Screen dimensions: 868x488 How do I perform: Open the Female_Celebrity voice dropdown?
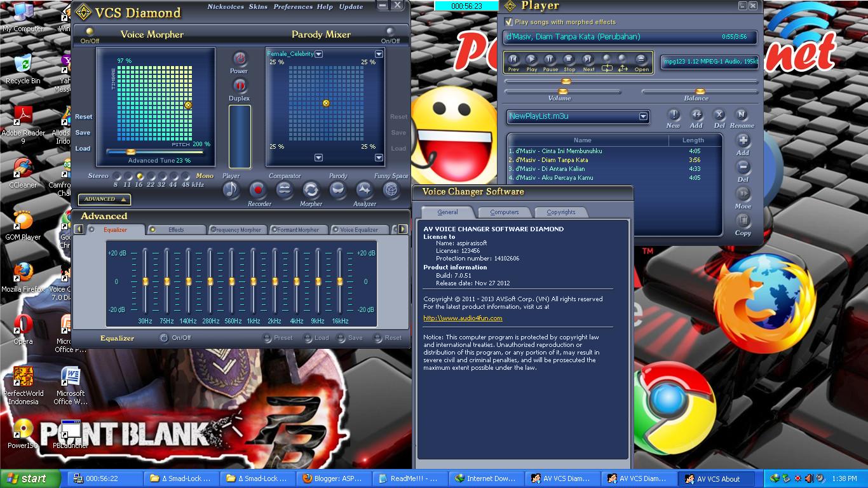[319, 54]
